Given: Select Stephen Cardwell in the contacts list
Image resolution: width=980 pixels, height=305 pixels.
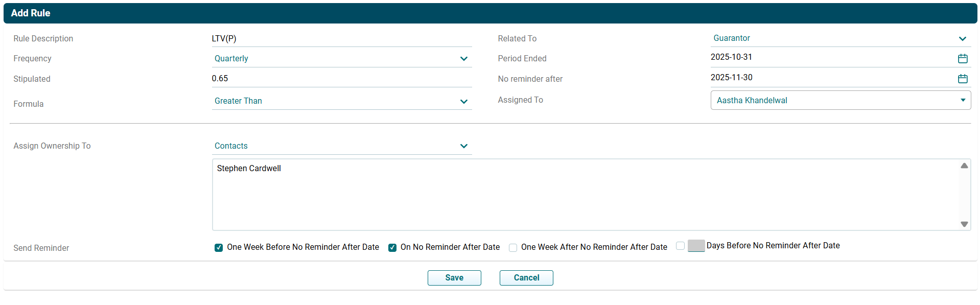Looking at the screenshot, I should point(249,169).
